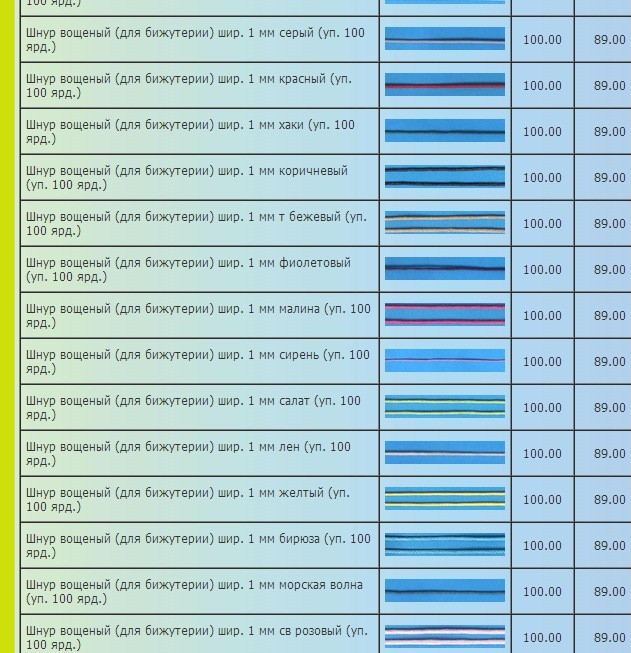View the dark beige (т бежевый) cord image
This screenshot has height=653, width=631.
point(444,223)
